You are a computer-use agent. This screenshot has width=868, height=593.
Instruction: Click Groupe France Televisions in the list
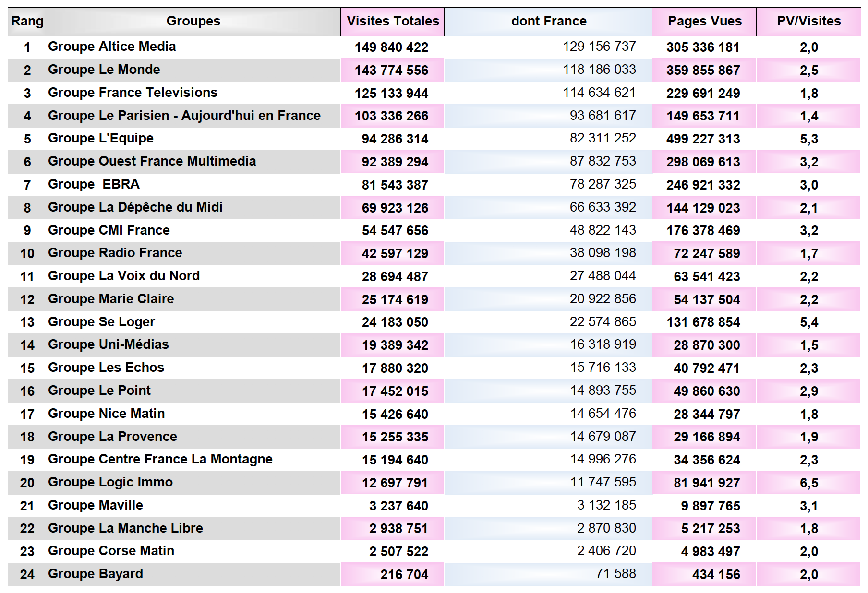point(133,93)
